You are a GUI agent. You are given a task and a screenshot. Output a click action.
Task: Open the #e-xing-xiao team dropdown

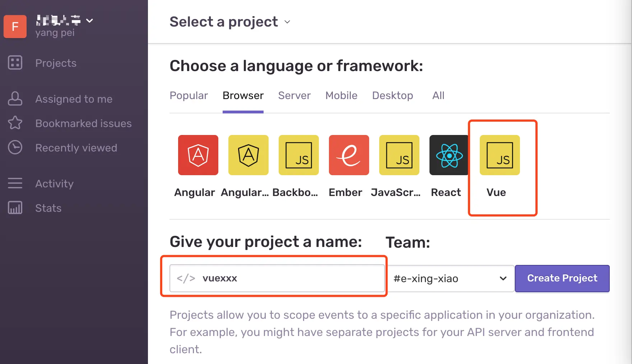coord(451,279)
